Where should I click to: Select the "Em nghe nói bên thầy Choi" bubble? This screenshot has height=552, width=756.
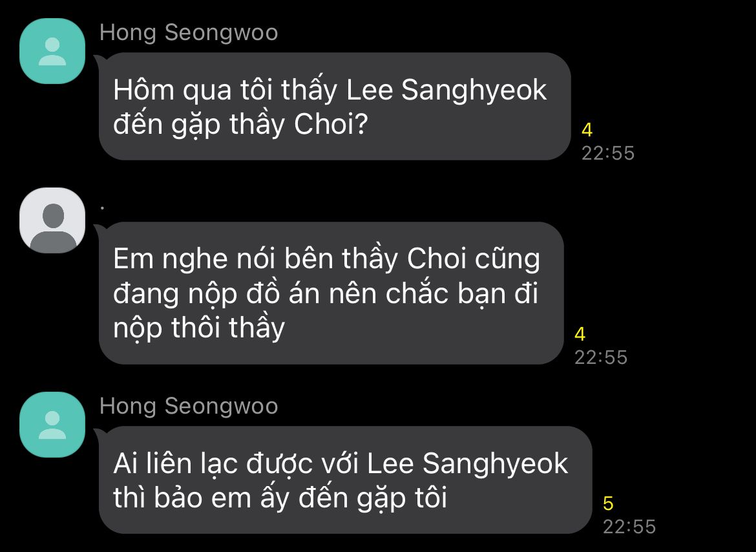(x=331, y=293)
